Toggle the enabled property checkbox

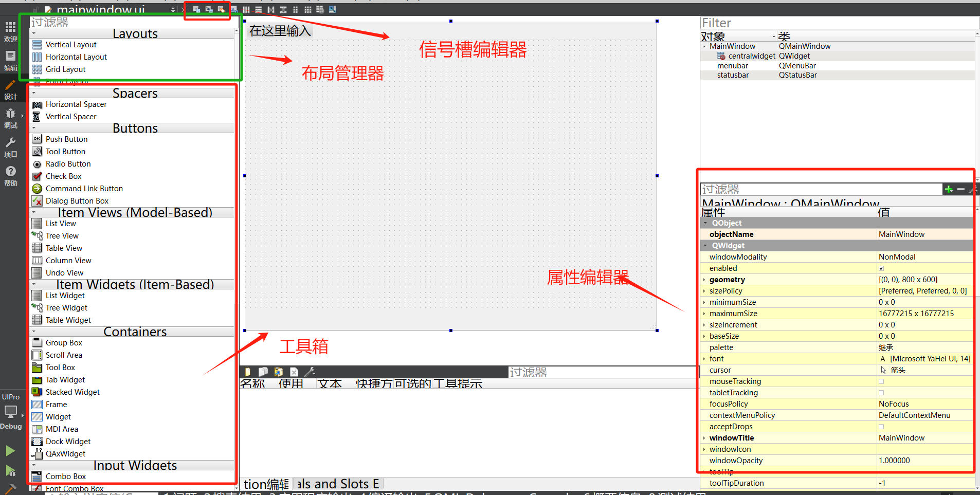[881, 268]
